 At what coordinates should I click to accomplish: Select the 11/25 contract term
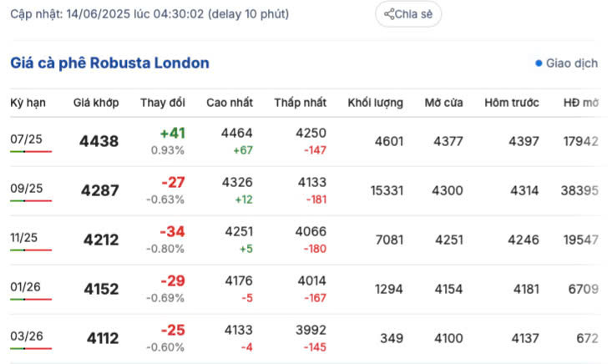(x=23, y=237)
